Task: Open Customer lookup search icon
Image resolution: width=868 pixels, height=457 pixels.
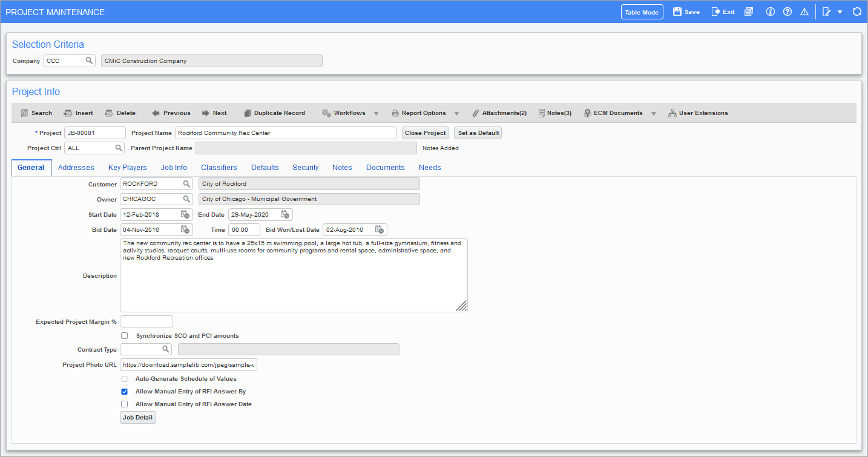Action: click(x=187, y=183)
